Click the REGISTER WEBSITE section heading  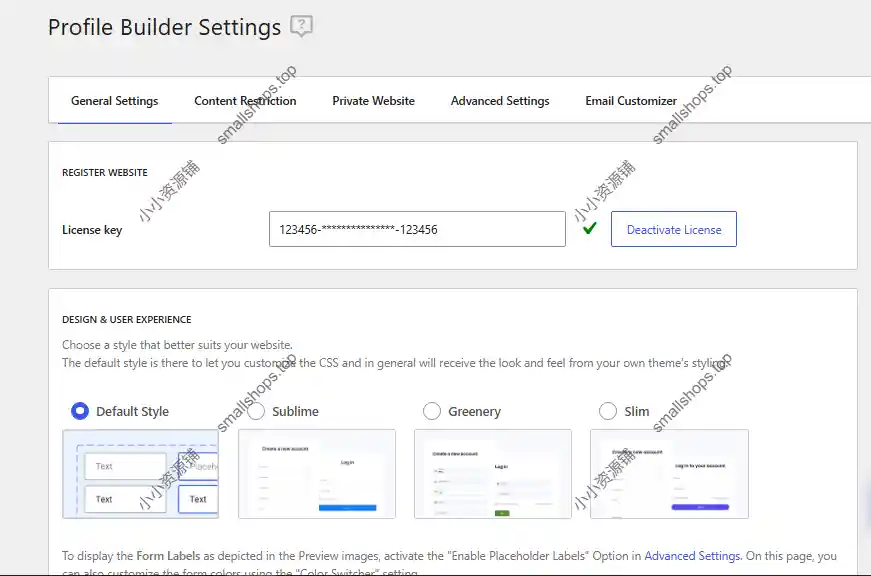coord(105,172)
